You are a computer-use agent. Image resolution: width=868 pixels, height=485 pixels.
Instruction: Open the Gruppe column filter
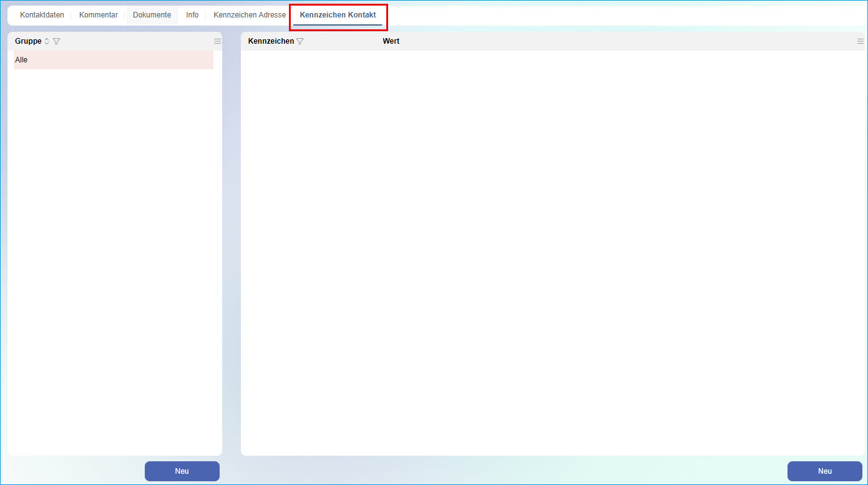pos(56,41)
